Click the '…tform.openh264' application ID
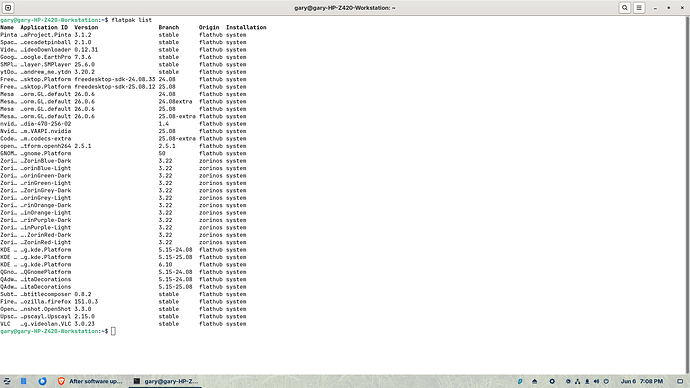This screenshot has height=388, width=690. [45, 146]
